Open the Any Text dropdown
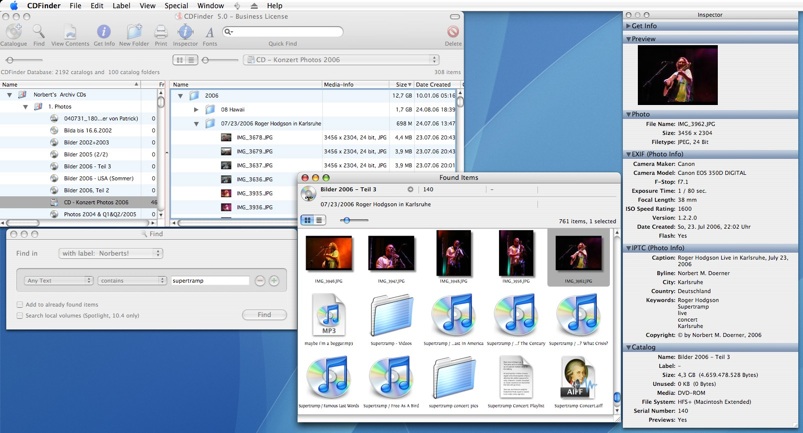The height and width of the screenshot is (433, 803). pyautogui.click(x=58, y=280)
